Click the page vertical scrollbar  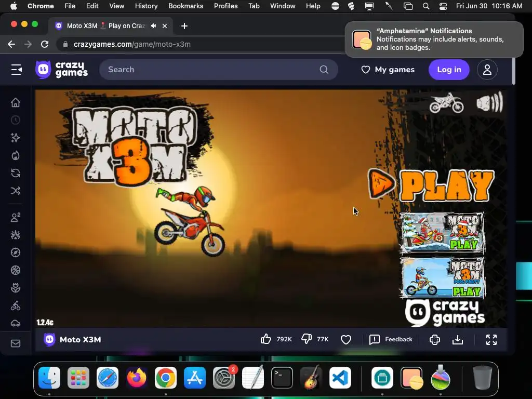[x=513, y=71]
